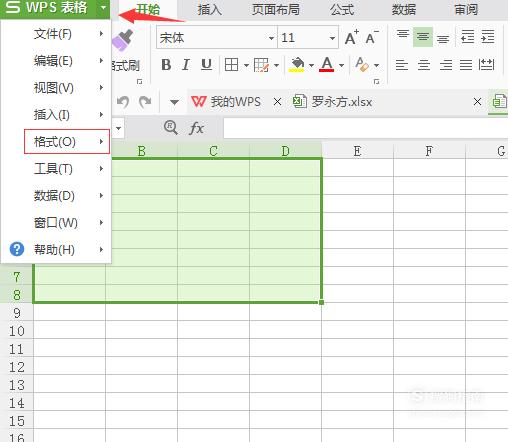Click the distributed alignment icon
Screen dimensions: 508x442
pos(486,64)
